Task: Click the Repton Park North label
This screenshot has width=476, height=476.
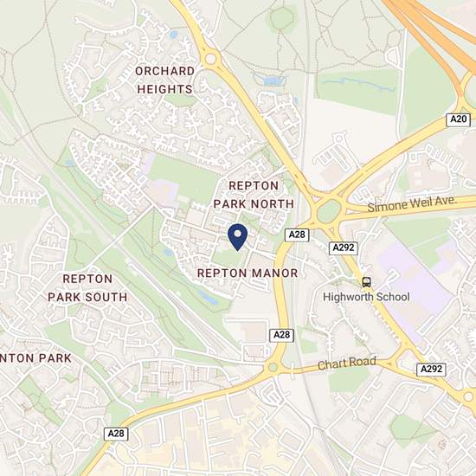Action: point(254,195)
